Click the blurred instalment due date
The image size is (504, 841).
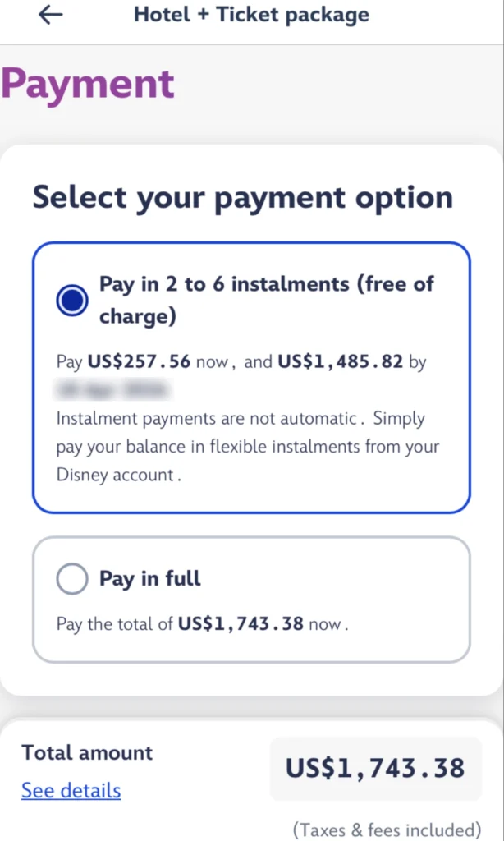point(112,388)
